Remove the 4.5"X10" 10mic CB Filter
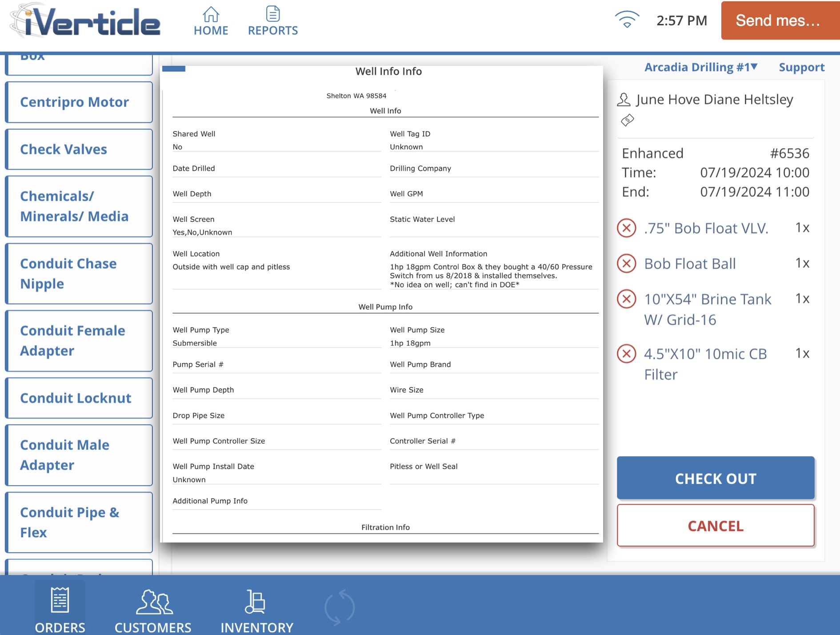 [x=626, y=354]
